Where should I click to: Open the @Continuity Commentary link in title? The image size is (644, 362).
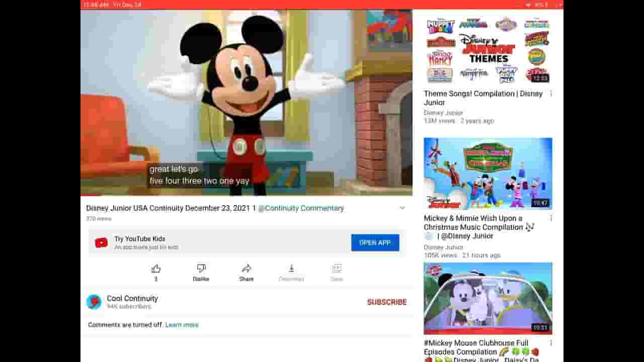tap(301, 208)
